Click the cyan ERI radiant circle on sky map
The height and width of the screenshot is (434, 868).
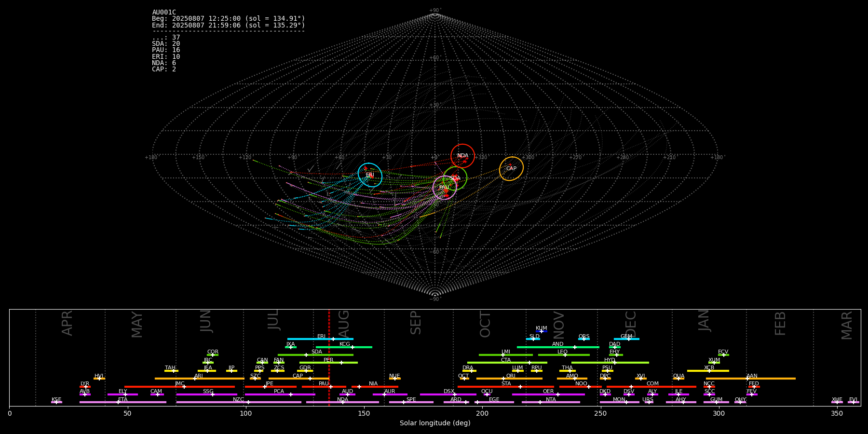370,175
